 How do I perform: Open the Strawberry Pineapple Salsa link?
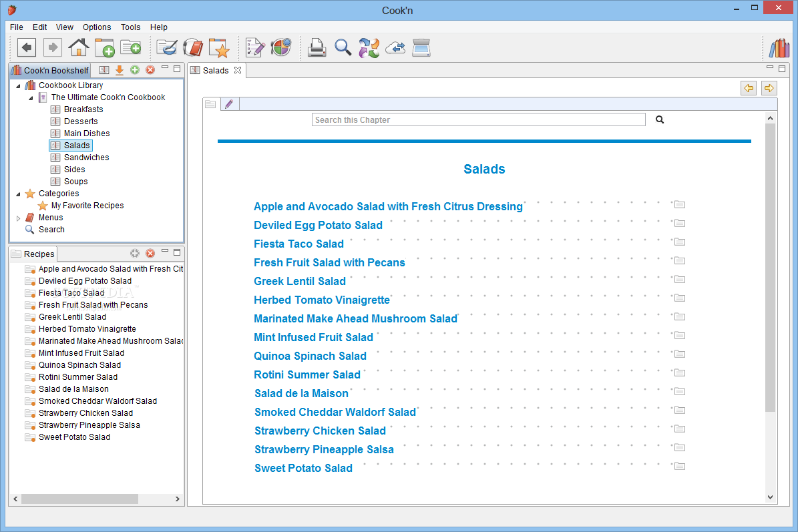tap(324, 450)
